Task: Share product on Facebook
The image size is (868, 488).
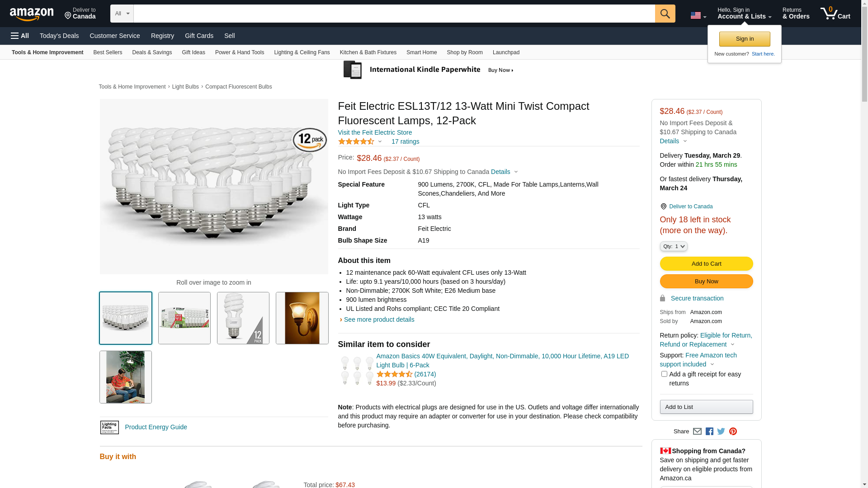Action: (709, 432)
